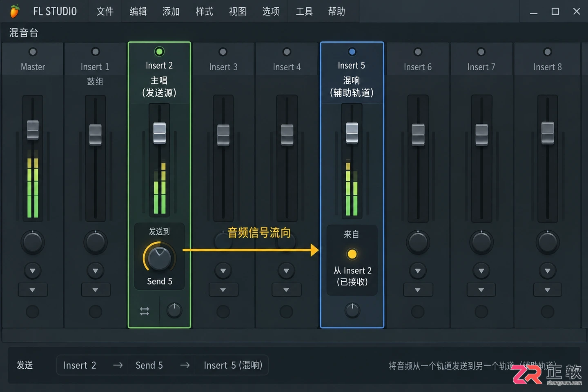Select the Insert 3 track label
Viewport: 588px width, 392px height.
[x=223, y=67]
